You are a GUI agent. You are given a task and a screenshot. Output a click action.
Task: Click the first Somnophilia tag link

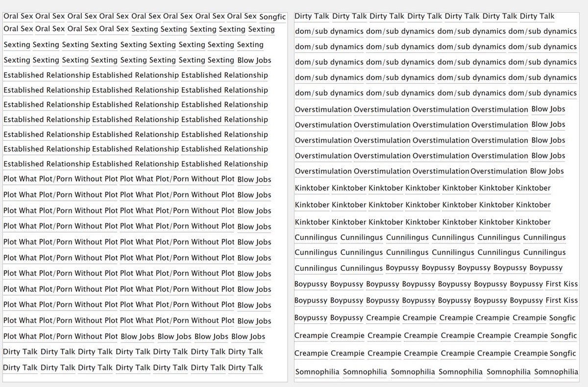pos(317,372)
